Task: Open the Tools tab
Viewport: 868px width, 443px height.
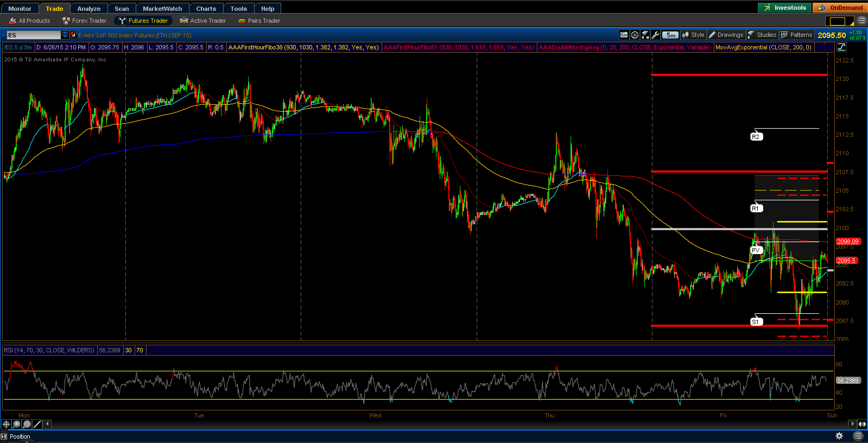Action: (239, 9)
